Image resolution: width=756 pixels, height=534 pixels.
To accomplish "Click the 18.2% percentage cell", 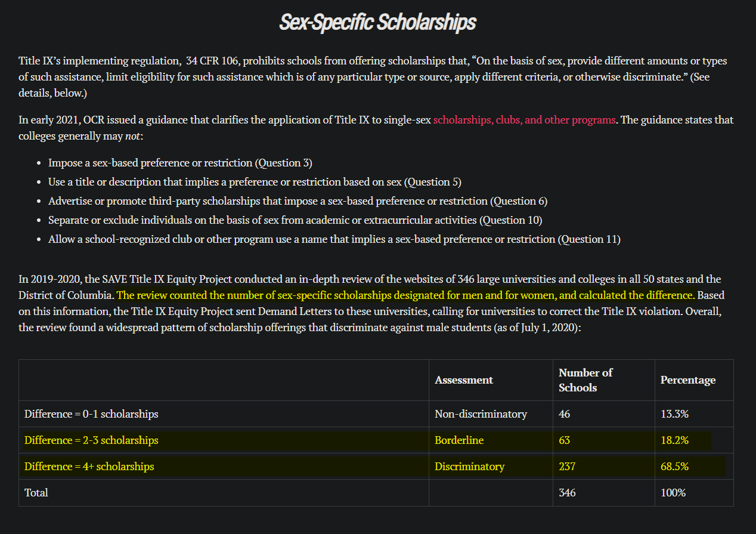I will [674, 440].
